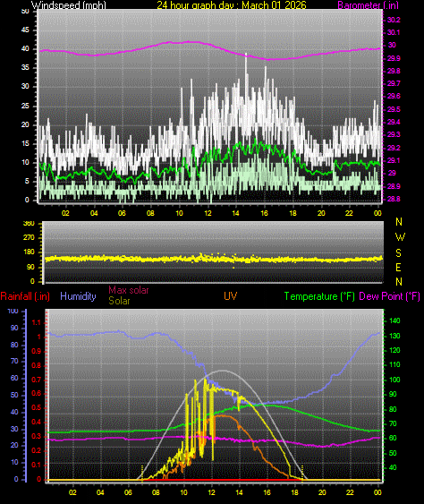Click the 10 percent humidity axis value

[x=14, y=463]
